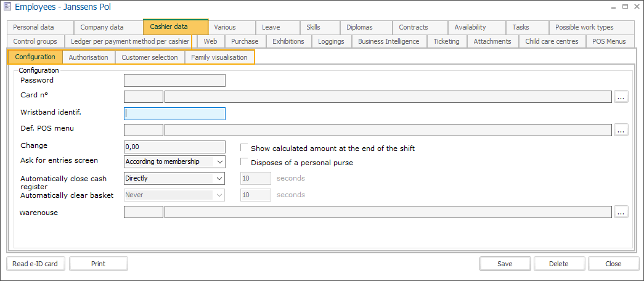Expand the Automatically close cash register dropdown

[x=219, y=178]
